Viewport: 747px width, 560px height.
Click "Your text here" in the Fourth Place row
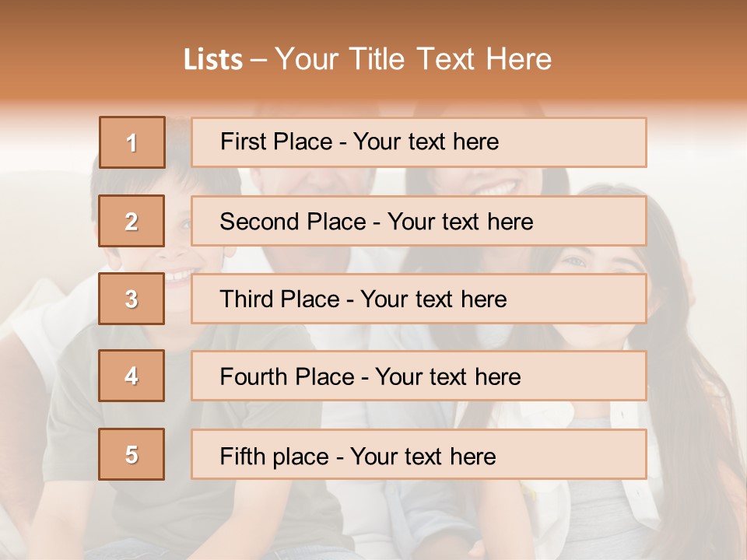pos(447,377)
